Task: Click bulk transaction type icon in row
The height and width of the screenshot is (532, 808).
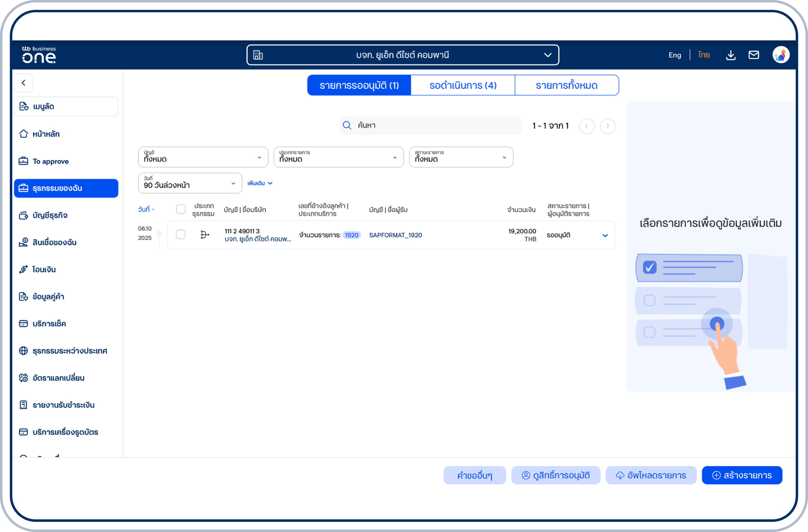Action: [x=205, y=235]
